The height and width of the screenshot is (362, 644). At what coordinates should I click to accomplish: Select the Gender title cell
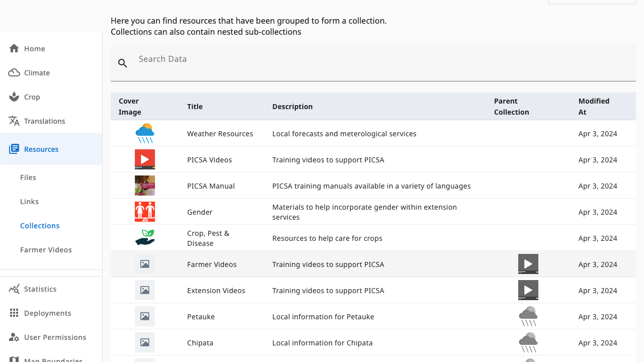[x=200, y=212]
